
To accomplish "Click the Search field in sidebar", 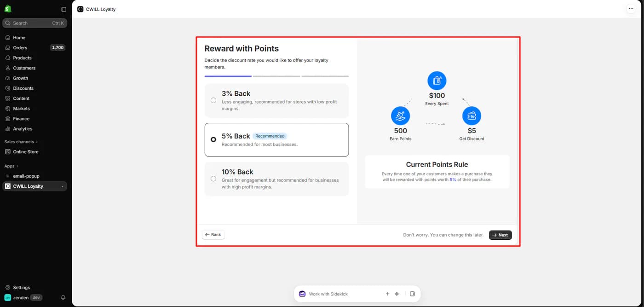I will tap(35, 23).
